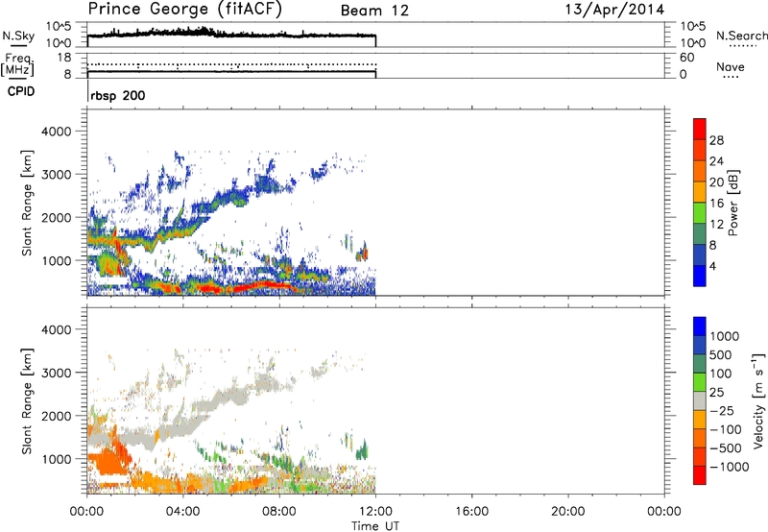Click the gray band of velocity colorbar
768x532 pixels.
(700, 400)
